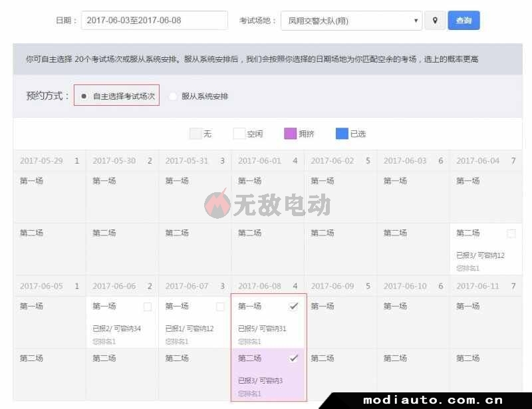The image size is (532, 409).
Task: Click the 2017-06-05 date header
Action: (49, 287)
